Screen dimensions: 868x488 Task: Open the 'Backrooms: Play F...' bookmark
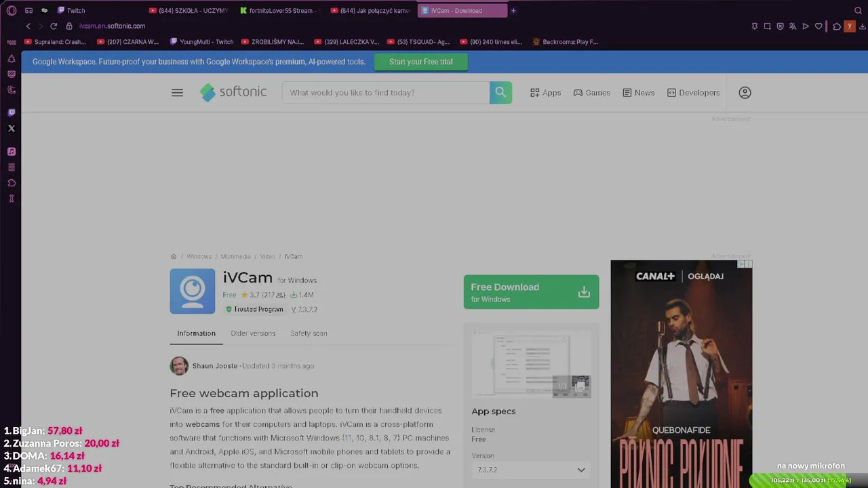565,42
